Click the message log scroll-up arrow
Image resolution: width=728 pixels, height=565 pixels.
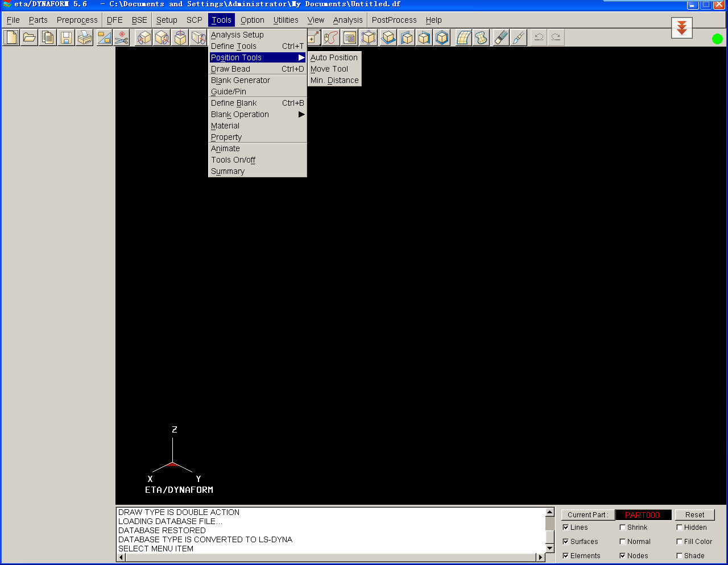click(550, 512)
